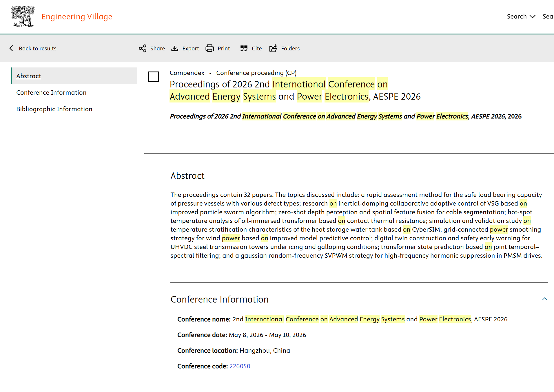Jump to Conference Information in sidebar
The image size is (554, 392).
click(x=51, y=92)
